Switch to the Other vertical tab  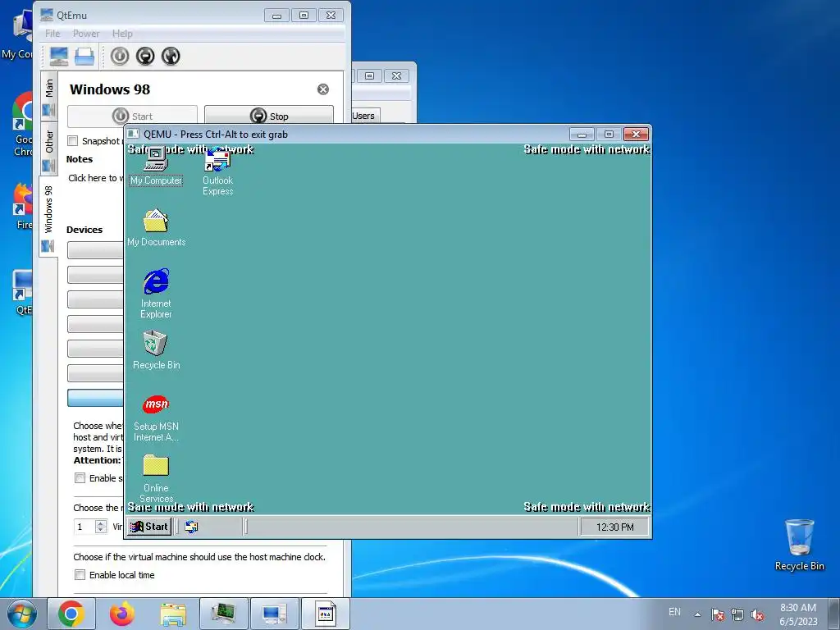tap(48, 149)
